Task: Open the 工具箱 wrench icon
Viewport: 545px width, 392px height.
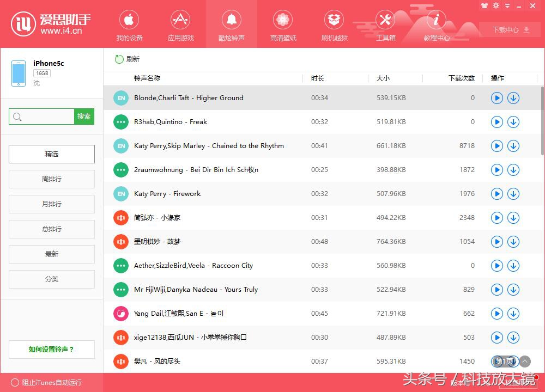Action: [385, 21]
